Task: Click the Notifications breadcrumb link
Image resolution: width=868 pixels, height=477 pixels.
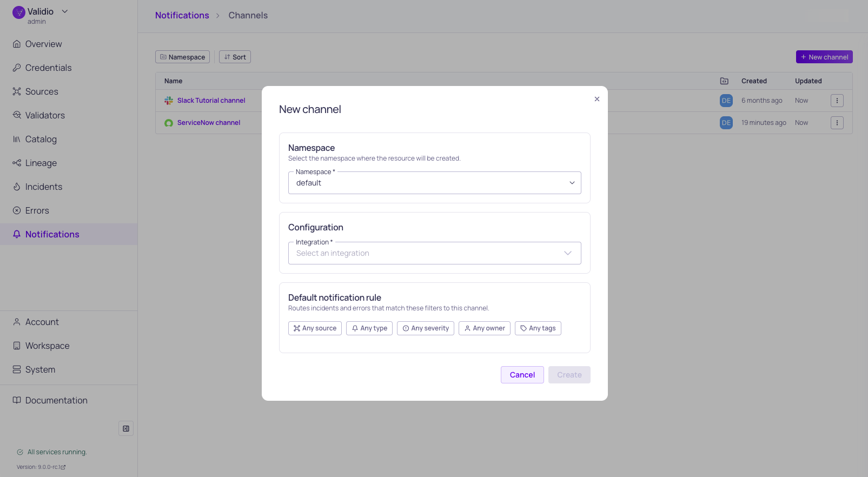Action: point(182,15)
